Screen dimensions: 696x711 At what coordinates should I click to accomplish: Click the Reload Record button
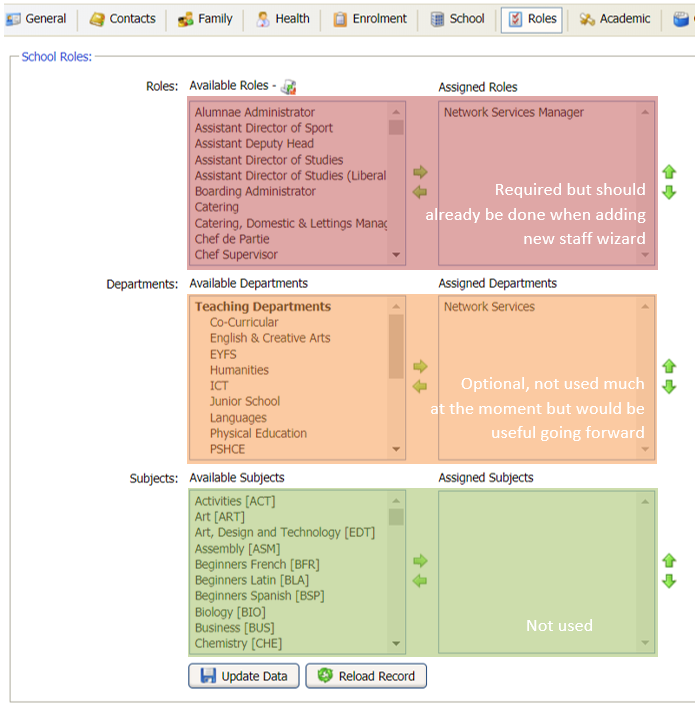pos(366,676)
